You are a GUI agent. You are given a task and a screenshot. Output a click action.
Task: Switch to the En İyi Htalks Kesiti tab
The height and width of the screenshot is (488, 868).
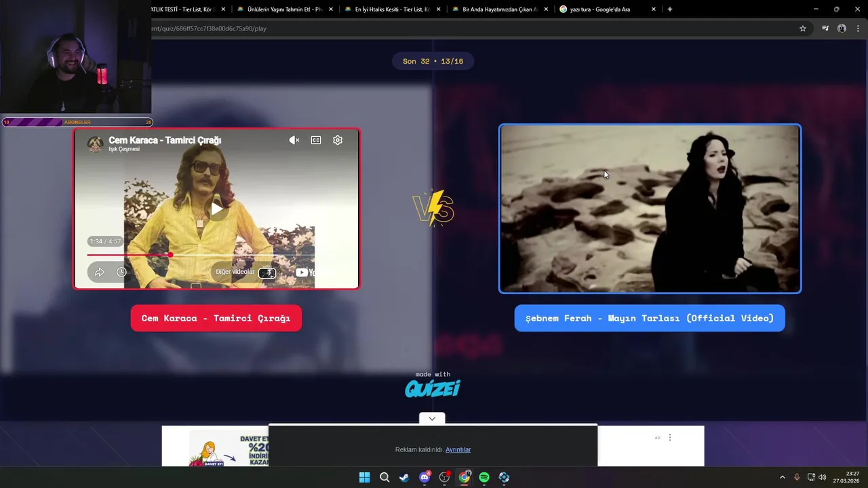coord(392,9)
